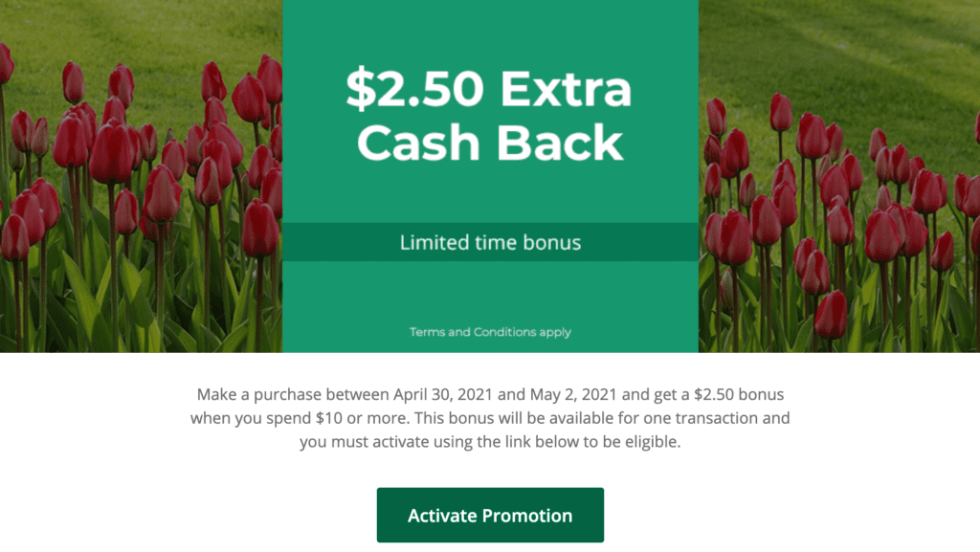Select the Limited time bonus strip
This screenshot has height=552, width=980.
click(x=490, y=242)
